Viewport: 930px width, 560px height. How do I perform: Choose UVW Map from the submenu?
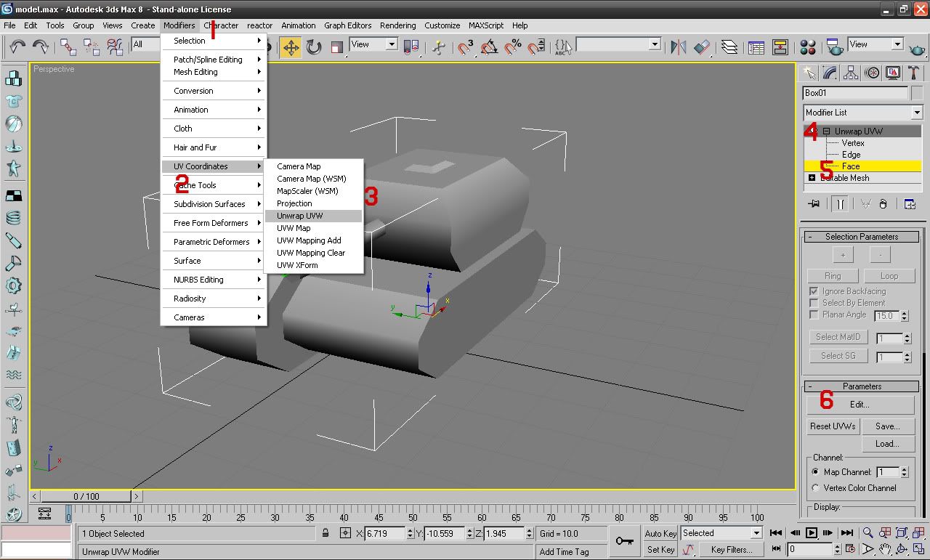313,228
